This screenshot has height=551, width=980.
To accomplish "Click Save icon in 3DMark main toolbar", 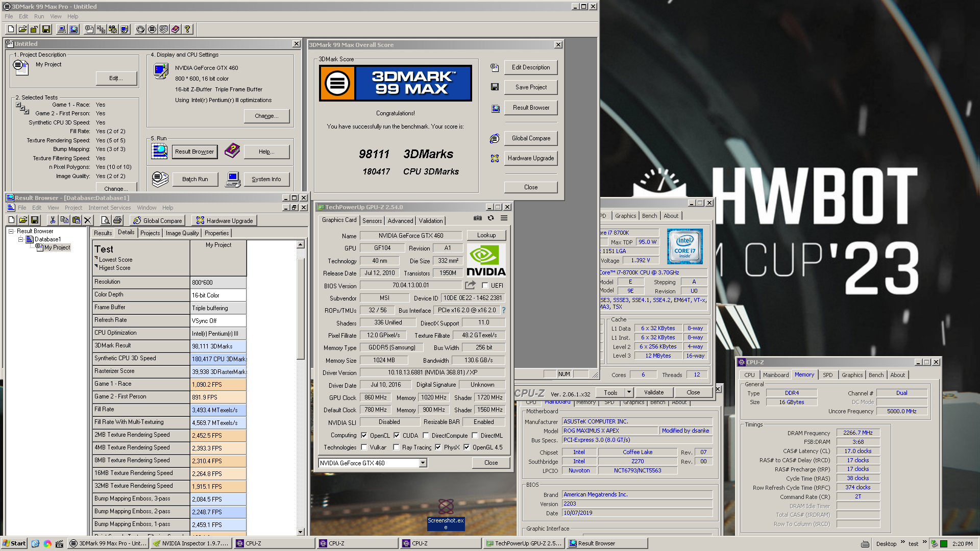I will [46, 29].
